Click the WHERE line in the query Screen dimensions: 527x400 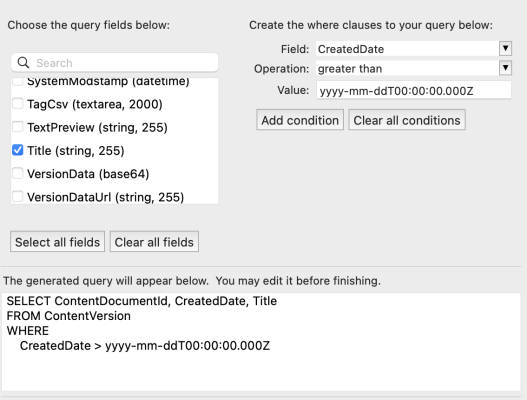(28, 331)
